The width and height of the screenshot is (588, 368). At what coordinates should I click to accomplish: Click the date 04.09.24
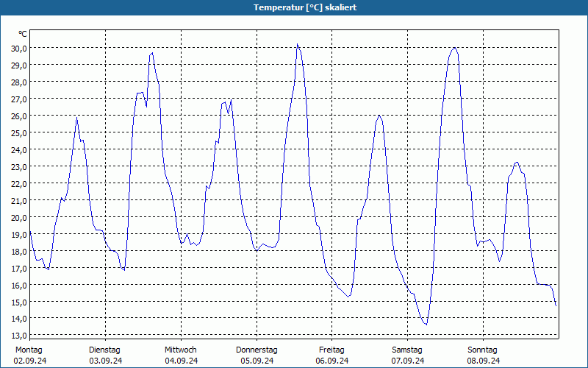pyautogui.click(x=182, y=361)
